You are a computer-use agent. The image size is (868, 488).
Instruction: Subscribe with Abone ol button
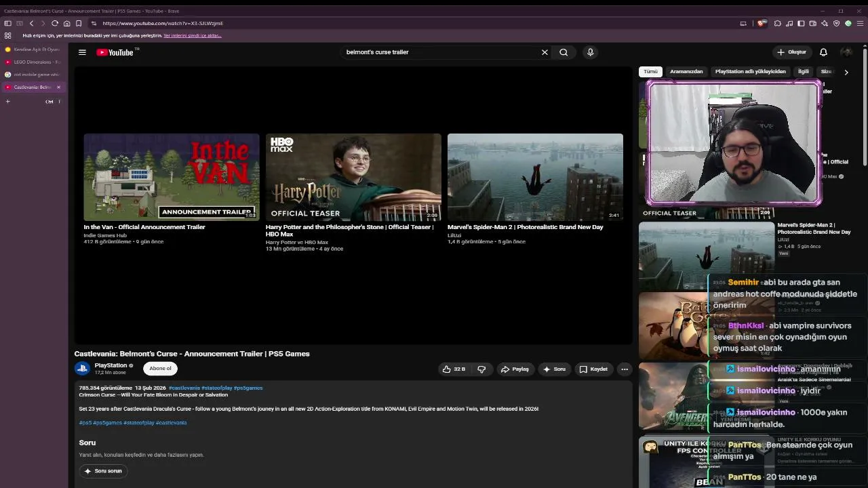160,368
